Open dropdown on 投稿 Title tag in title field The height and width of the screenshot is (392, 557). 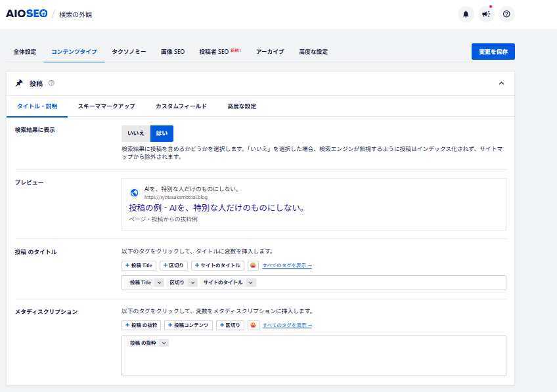[x=159, y=282]
